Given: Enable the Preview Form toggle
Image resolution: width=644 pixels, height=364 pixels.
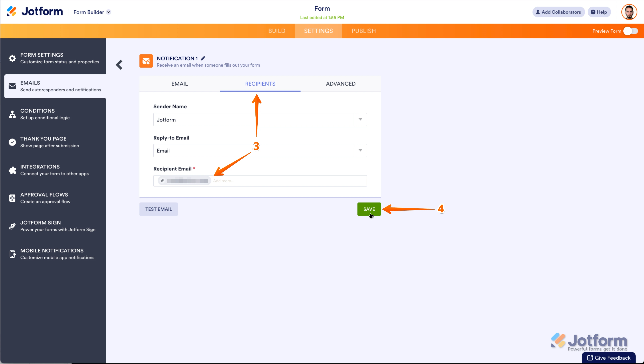Looking at the screenshot, I should [x=630, y=31].
